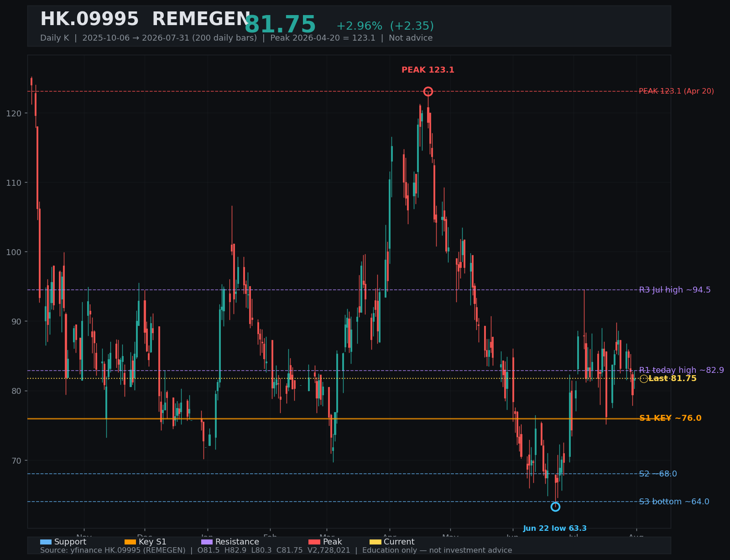730x560 pixels.
Task: Select the red Peak legend swatch
Action: [x=314, y=542]
